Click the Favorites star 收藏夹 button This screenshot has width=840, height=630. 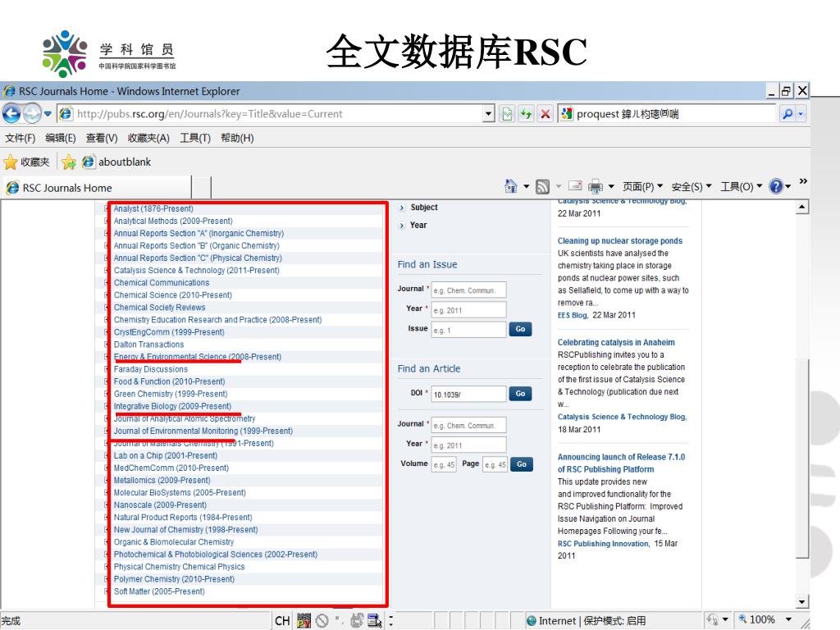pyautogui.click(x=27, y=162)
